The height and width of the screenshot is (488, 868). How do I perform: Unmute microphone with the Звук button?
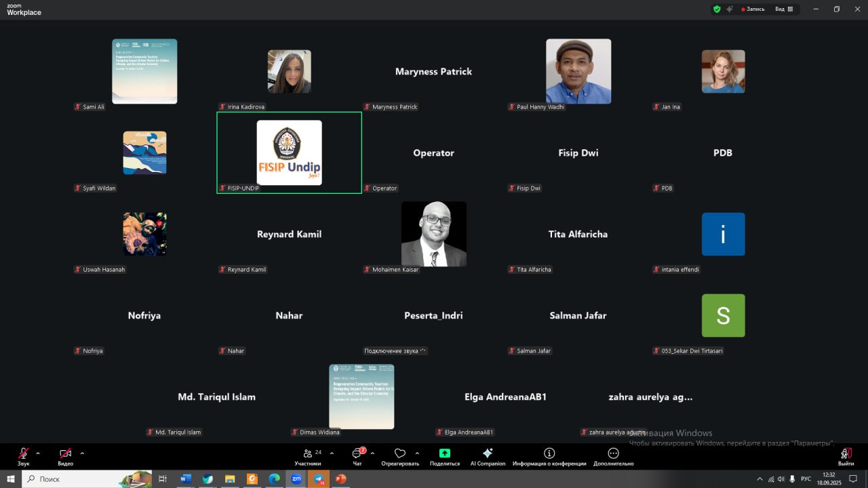[24, 455]
